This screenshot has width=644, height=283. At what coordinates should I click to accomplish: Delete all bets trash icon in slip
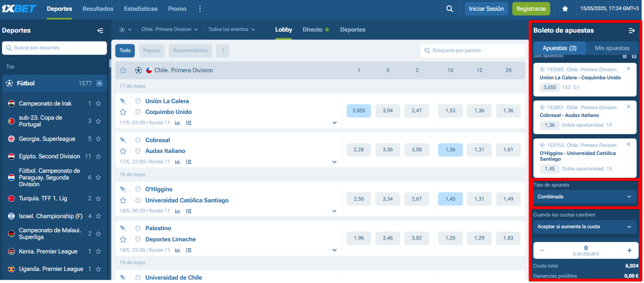point(625,56)
